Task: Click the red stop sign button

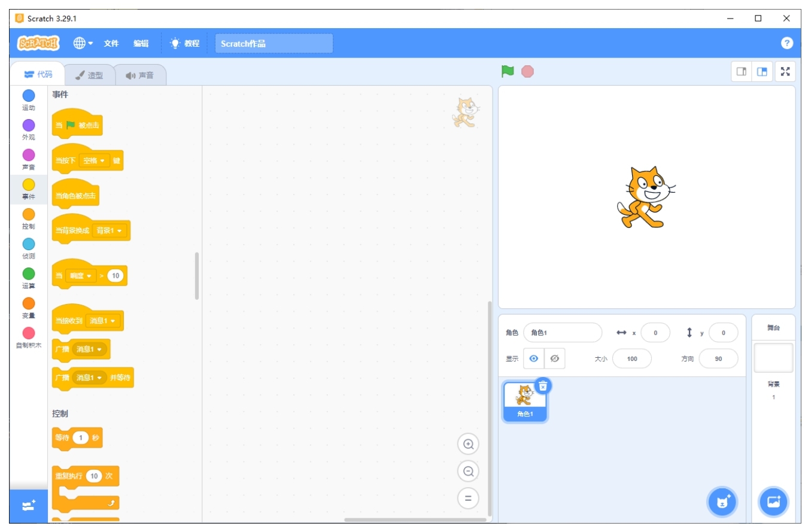Action: pos(527,71)
